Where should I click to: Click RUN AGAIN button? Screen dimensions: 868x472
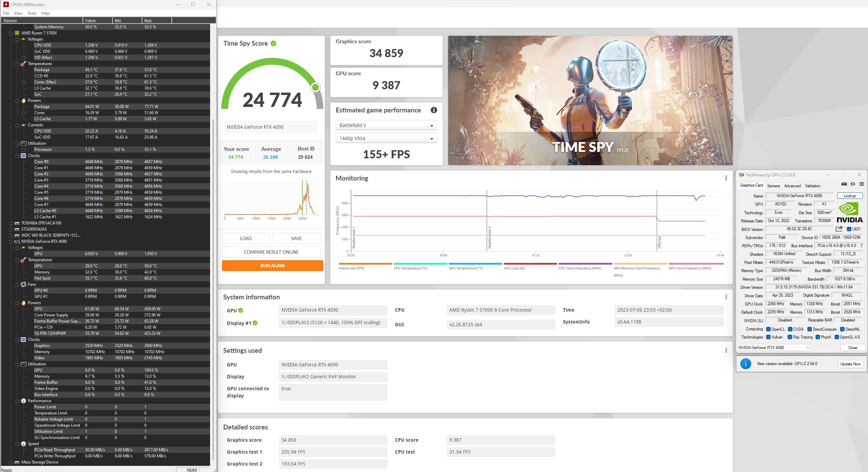click(272, 266)
